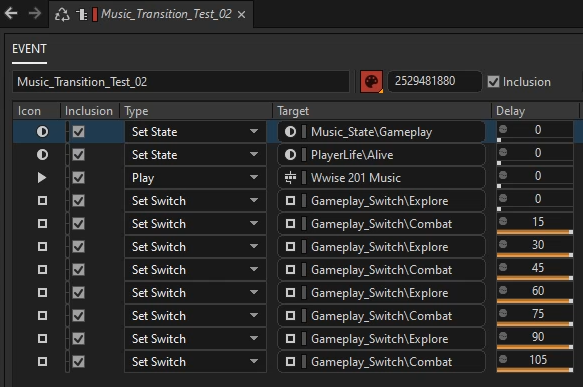Viewport: 583px width, 387px height.
Task: Adjust the delay slider showing 45
Action: 535,278
